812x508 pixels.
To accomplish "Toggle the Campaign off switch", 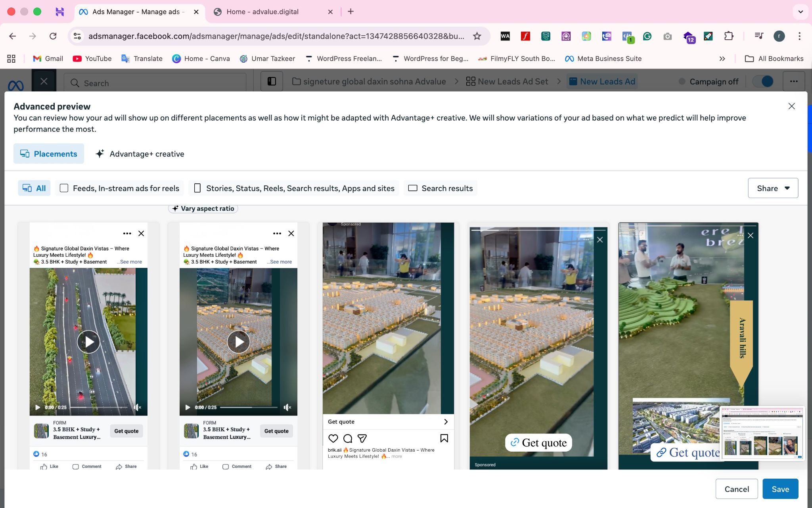I will [x=763, y=81].
